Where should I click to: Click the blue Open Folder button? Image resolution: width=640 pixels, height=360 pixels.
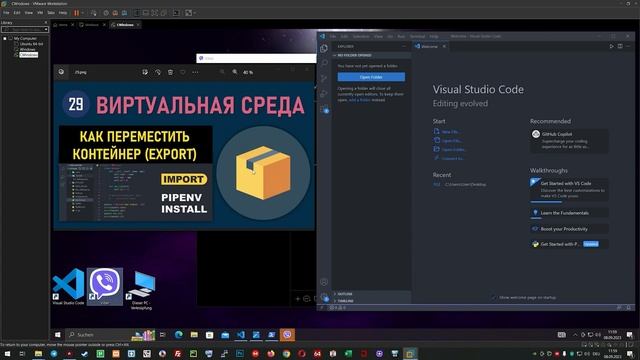(371, 77)
